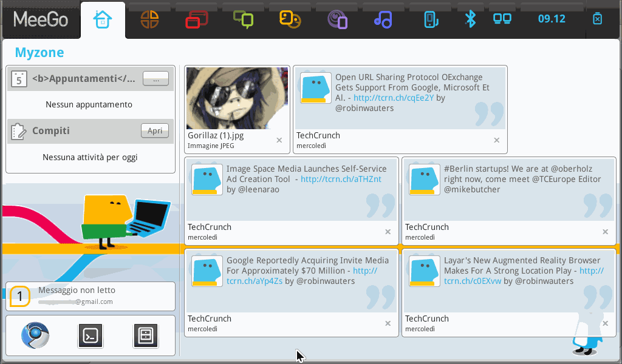Open the Myzone home tab
Image resolution: width=622 pixels, height=364 pixels.
pyautogui.click(x=103, y=20)
